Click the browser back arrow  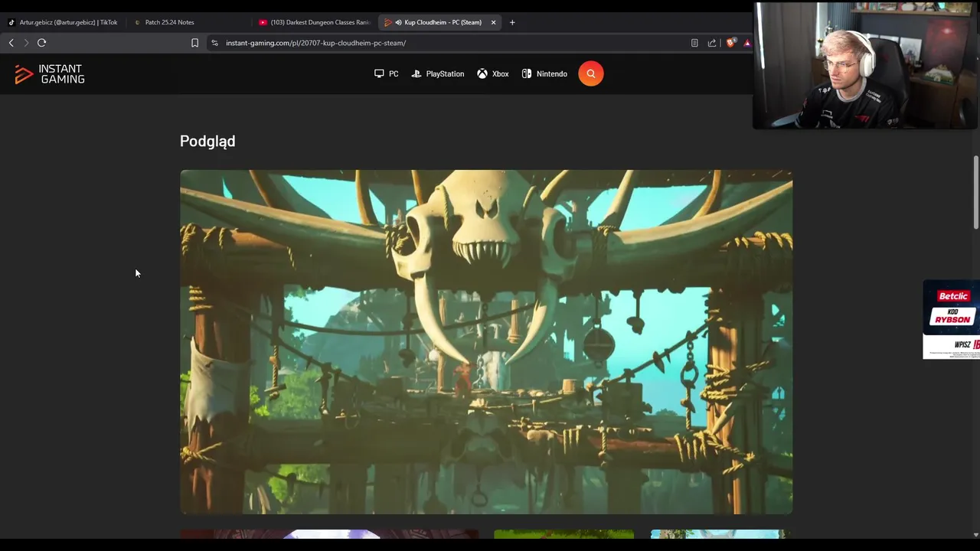[x=11, y=43]
